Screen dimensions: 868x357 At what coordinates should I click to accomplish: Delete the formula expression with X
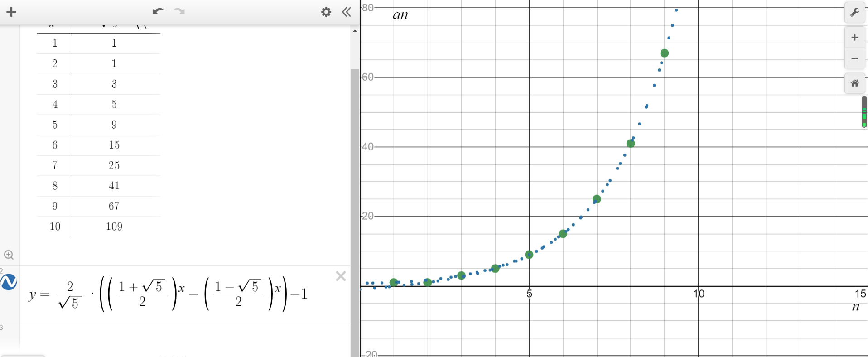(341, 276)
